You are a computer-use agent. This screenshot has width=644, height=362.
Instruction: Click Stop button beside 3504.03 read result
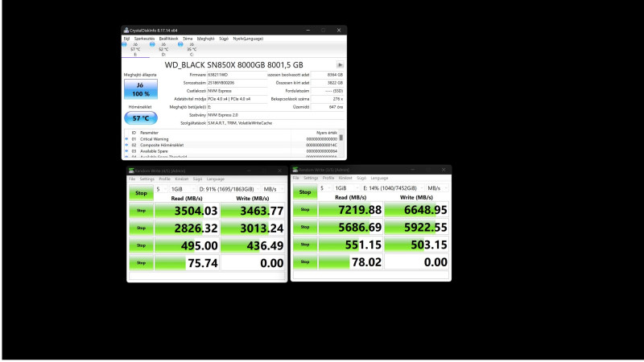[141, 211]
